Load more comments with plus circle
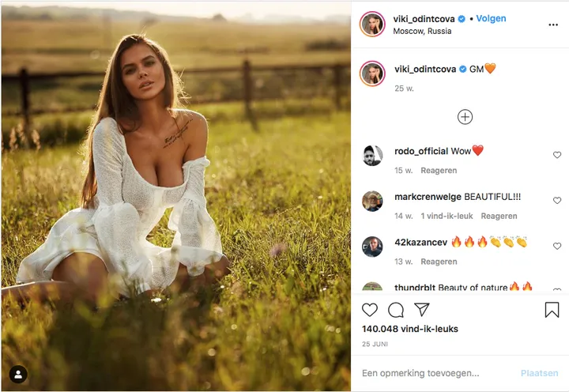 tap(465, 117)
